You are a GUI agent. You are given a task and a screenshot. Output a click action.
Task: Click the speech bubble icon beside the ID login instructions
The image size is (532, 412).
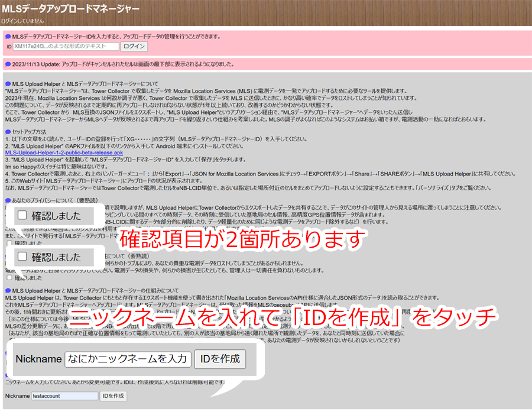pos(8,36)
